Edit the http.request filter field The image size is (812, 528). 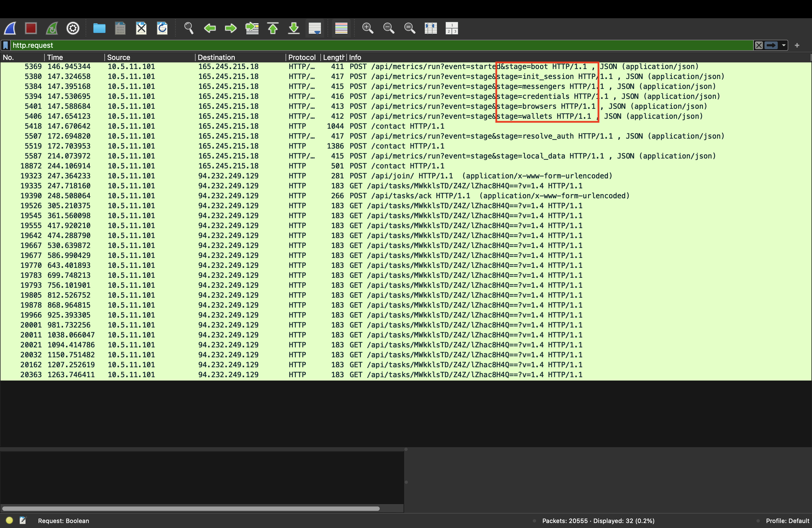point(382,45)
